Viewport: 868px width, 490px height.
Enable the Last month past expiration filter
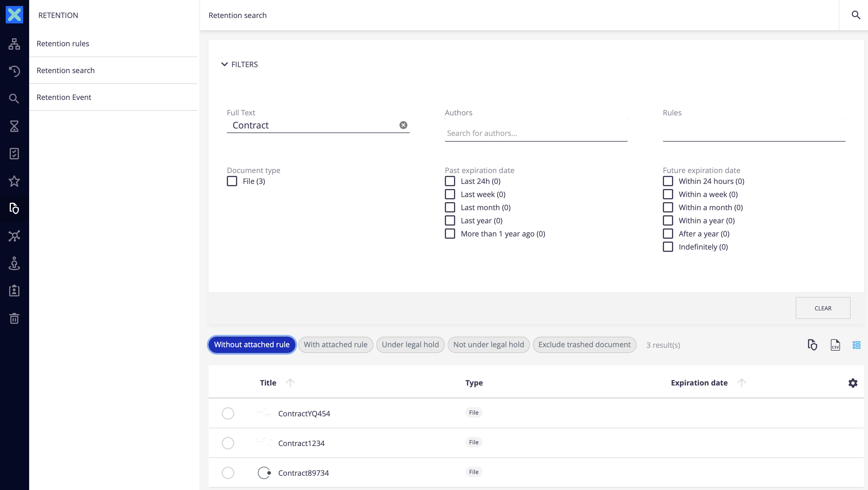450,207
